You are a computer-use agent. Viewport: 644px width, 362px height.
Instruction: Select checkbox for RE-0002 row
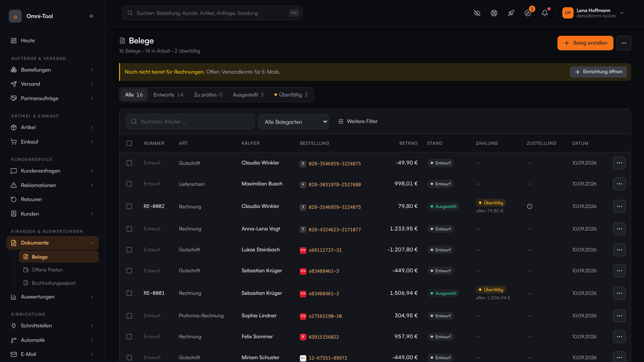[129, 206]
